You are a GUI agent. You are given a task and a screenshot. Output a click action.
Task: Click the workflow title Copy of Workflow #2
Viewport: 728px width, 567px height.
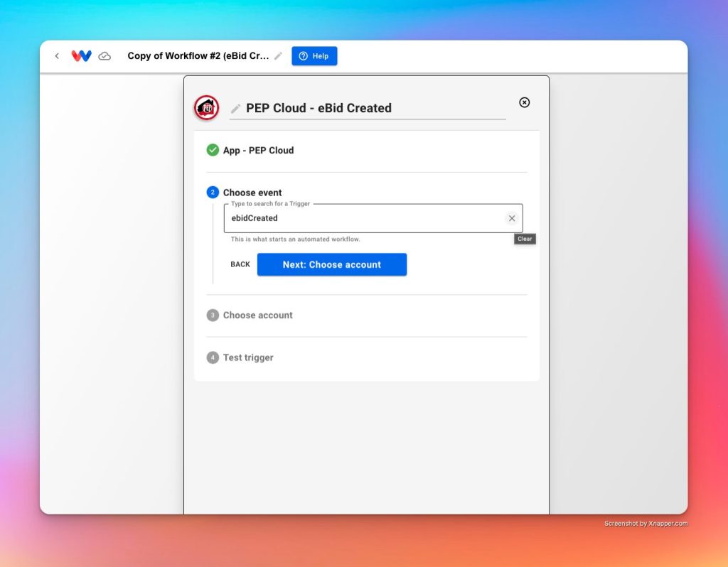(198, 56)
